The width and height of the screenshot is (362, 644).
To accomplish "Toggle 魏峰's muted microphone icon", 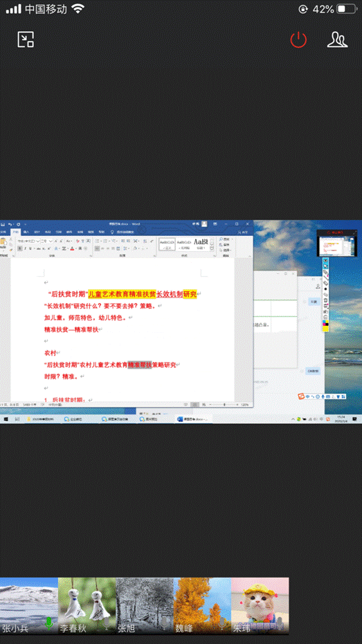I will 222,623.
